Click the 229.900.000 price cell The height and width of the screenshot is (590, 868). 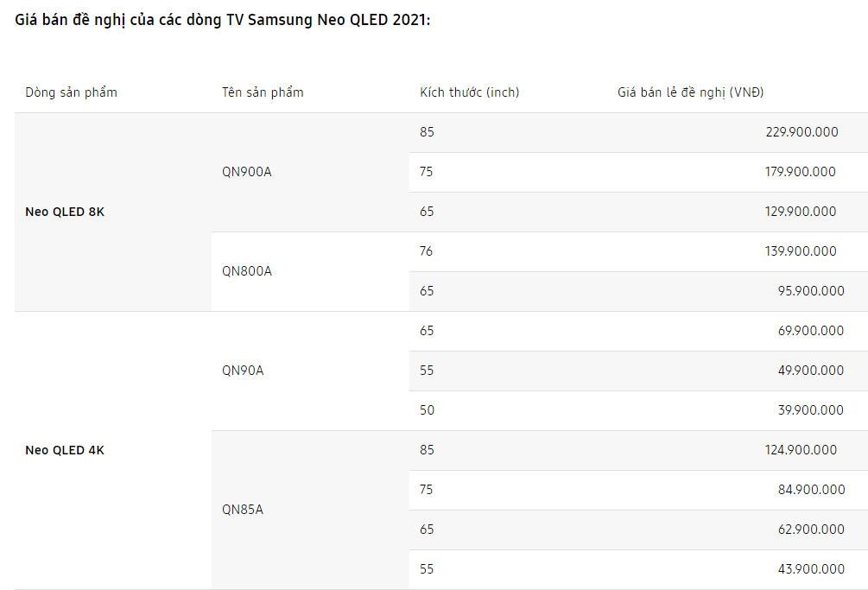pyautogui.click(x=801, y=132)
